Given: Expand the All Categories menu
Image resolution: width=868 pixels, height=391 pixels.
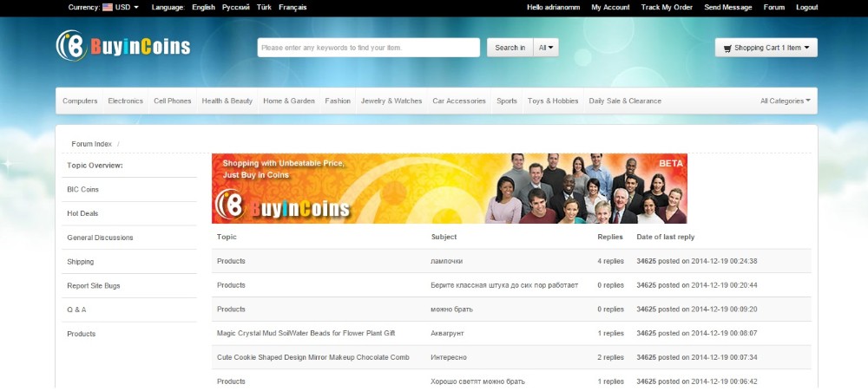Looking at the screenshot, I should pos(785,101).
